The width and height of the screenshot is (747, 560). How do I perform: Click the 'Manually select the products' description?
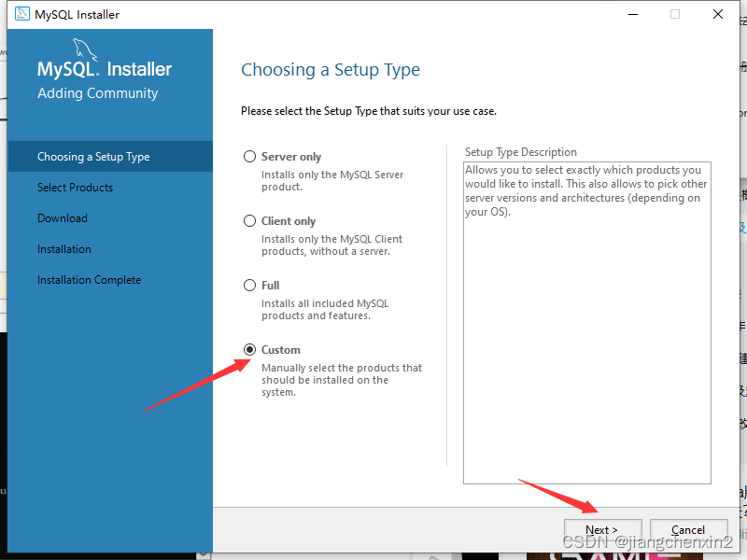(342, 380)
